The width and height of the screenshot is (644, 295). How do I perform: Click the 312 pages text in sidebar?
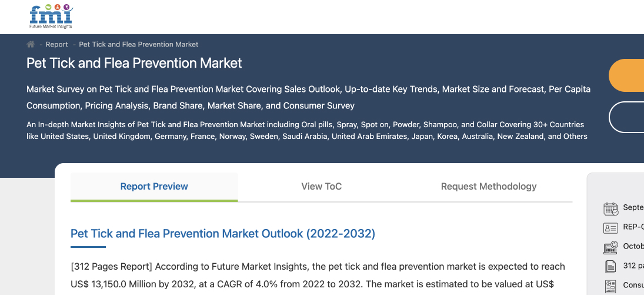pos(633,266)
